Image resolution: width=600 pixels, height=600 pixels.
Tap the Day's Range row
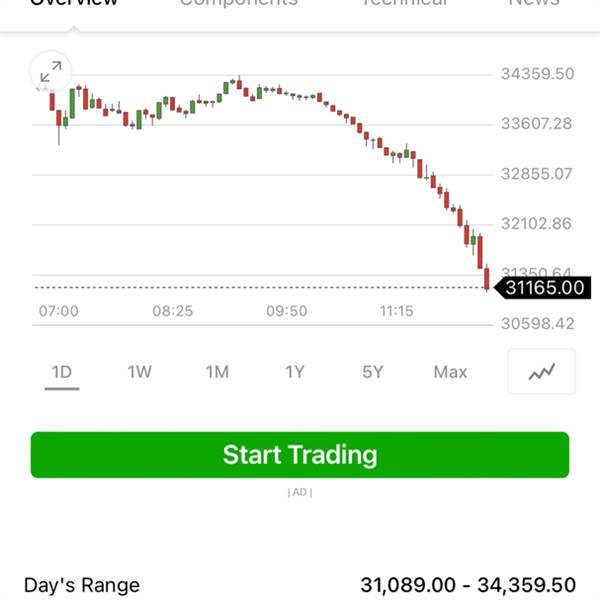300,585
